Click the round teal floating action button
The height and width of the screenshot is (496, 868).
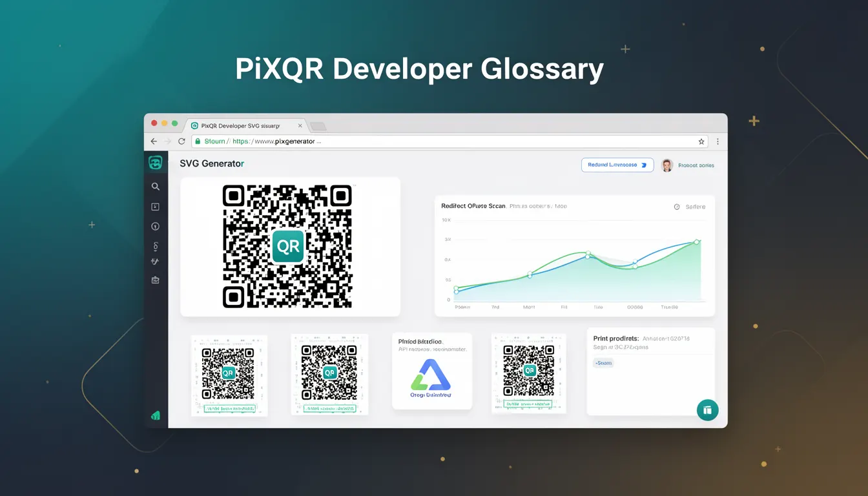point(707,410)
